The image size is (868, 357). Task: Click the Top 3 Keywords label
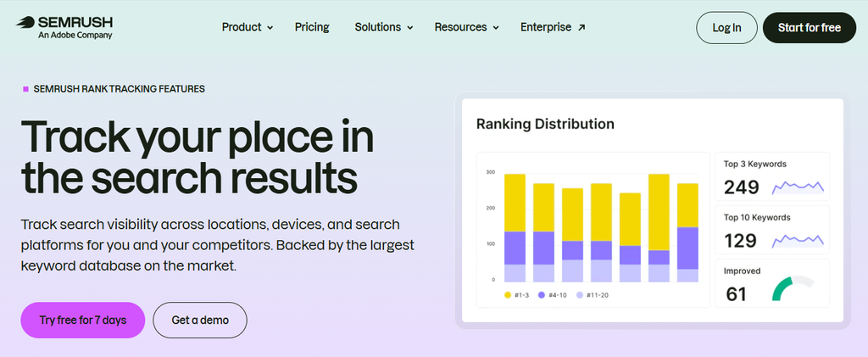tap(755, 164)
